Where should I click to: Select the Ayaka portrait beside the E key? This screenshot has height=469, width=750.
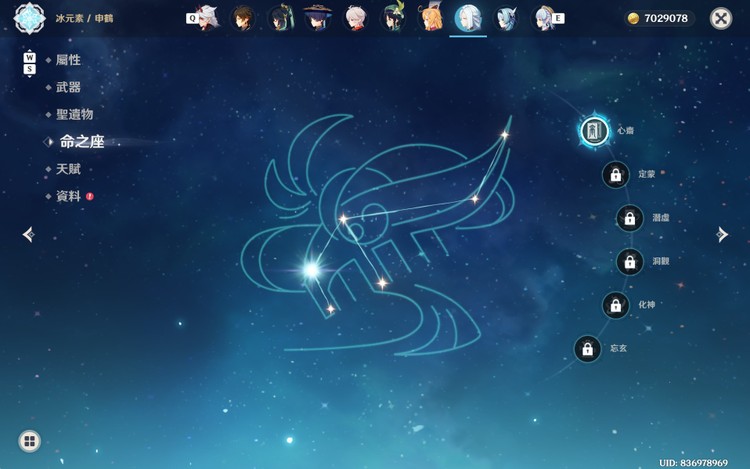pos(543,18)
